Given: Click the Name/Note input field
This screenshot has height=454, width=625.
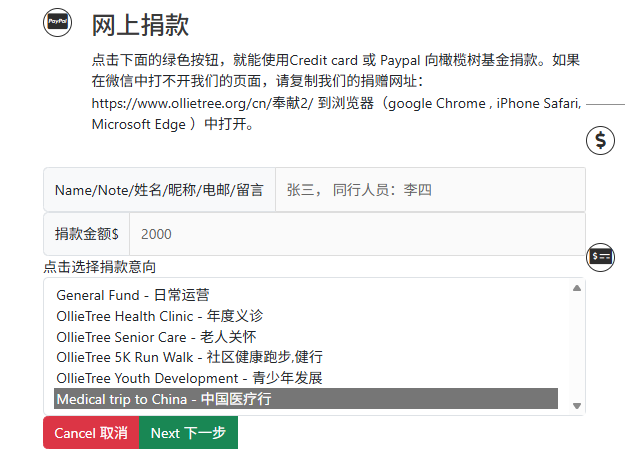Looking at the screenshot, I should coord(429,189).
